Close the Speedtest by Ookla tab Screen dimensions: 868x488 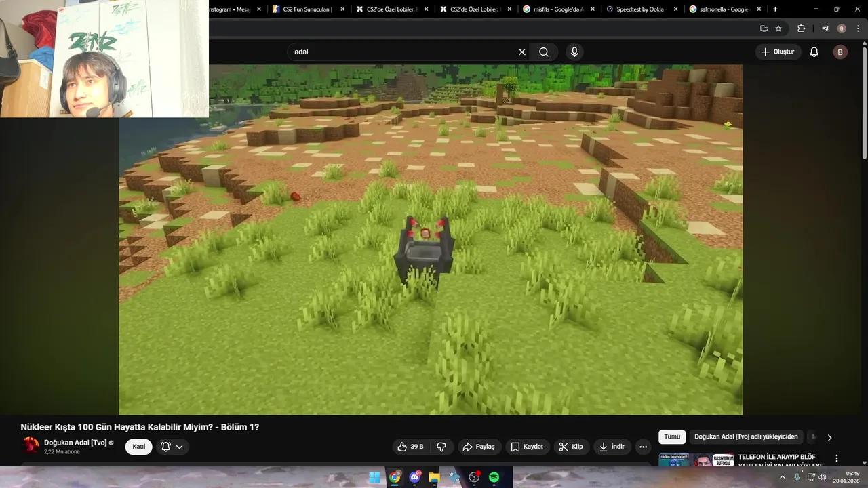point(675,9)
